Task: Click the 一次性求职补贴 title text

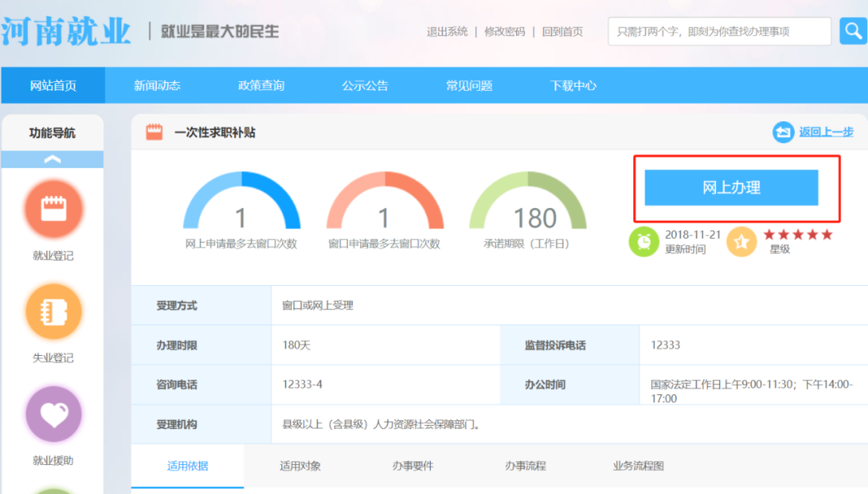Action: point(215,133)
